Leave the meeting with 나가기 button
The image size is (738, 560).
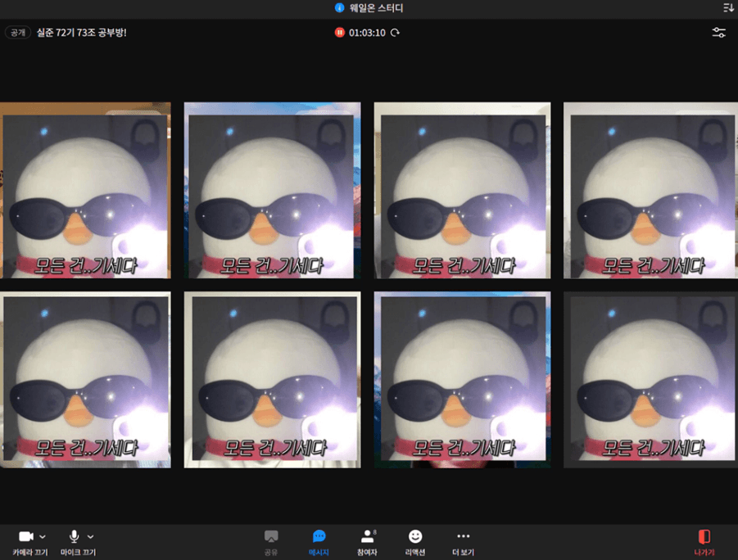pos(704,543)
